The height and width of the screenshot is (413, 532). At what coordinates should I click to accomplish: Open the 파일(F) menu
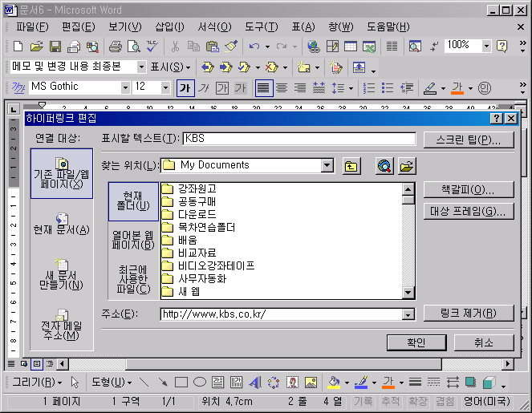[32, 27]
